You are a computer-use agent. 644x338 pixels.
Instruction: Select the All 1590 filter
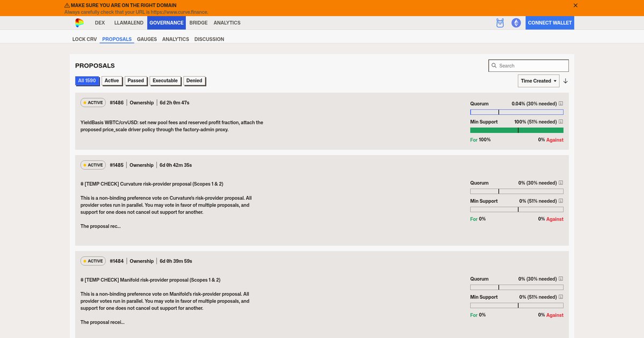pos(87,81)
